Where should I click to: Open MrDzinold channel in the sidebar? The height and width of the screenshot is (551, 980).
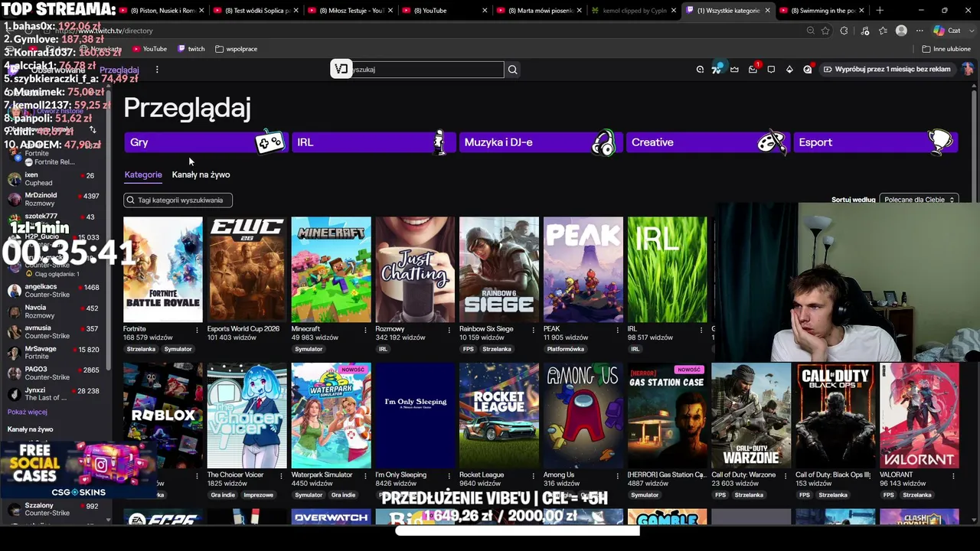(54, 199)
